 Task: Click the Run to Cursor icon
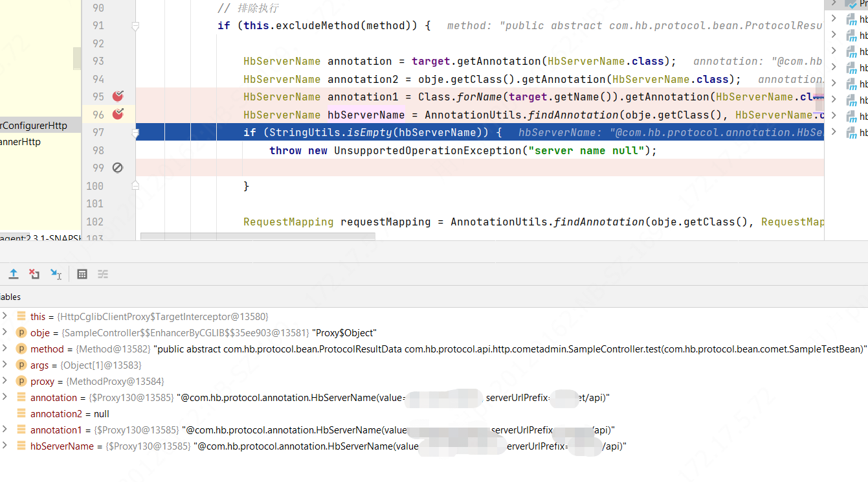point(56,274)
